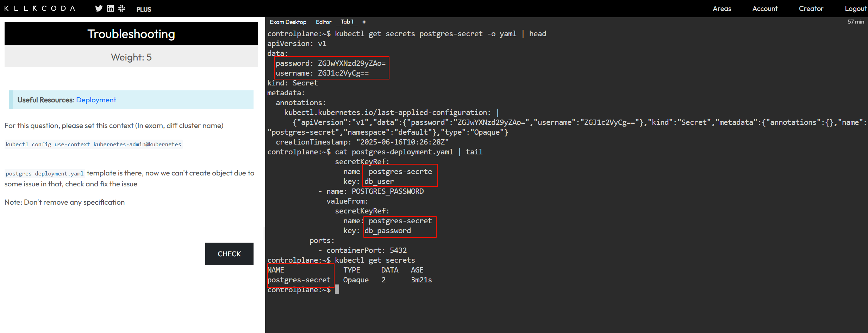Screen dimensions: 868x333
Task: Click the panel divider handle
Action: tap(263, 233)
